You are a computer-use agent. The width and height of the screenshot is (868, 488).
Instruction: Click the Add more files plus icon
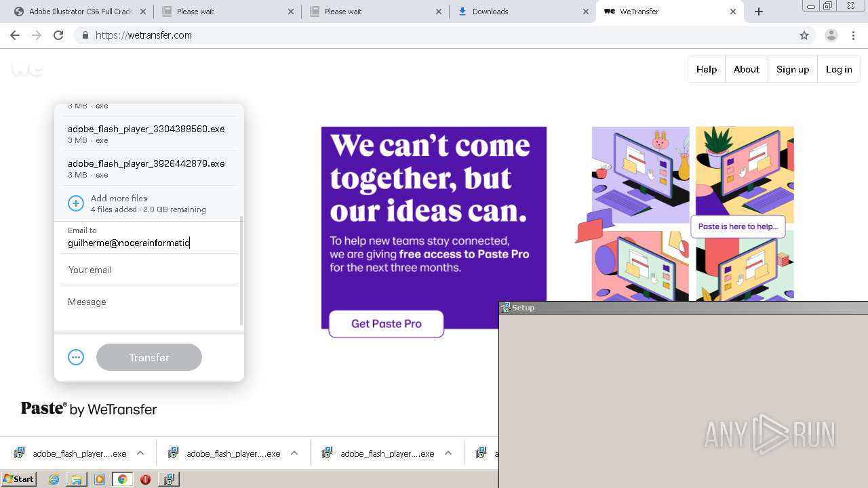tap(76, 203)
